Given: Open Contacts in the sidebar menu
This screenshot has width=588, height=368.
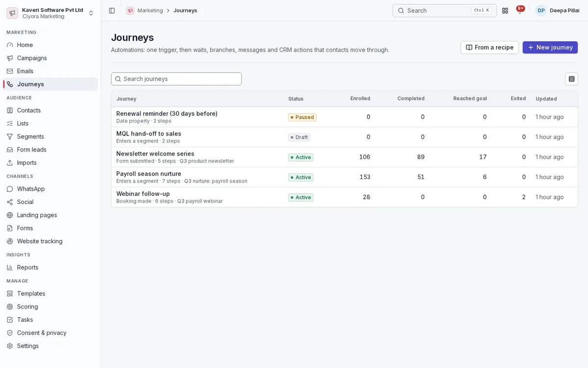Looking at the screenshot, I should 50,110.
